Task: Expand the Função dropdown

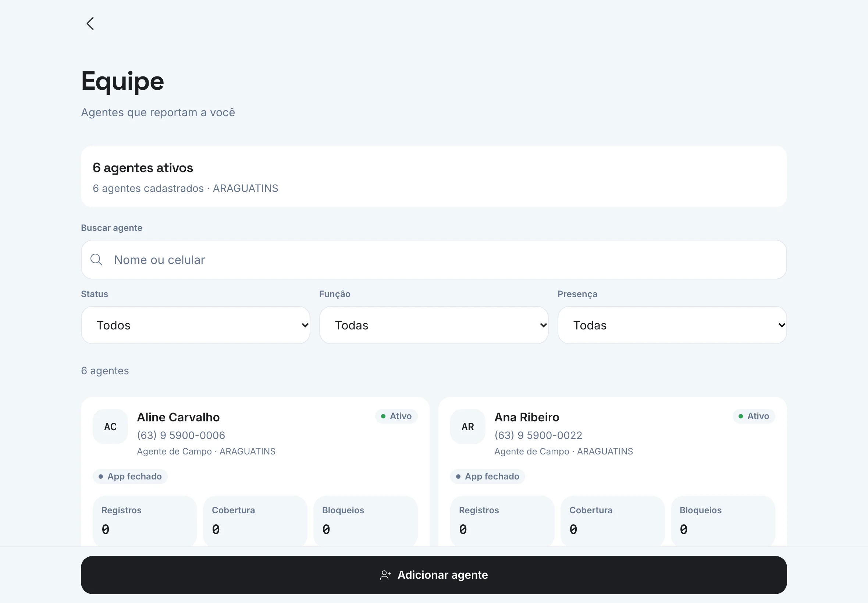Action: point(434,325)
